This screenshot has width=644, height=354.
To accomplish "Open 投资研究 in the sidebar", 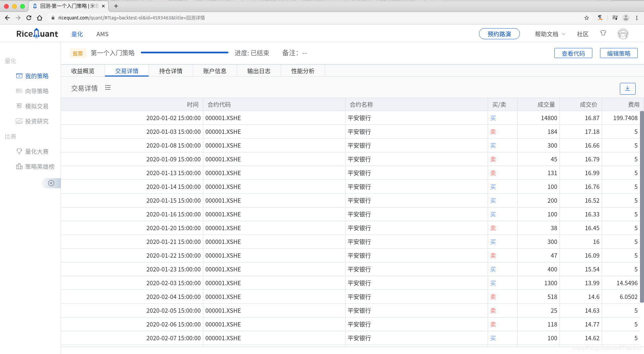I will click(32, 121).
